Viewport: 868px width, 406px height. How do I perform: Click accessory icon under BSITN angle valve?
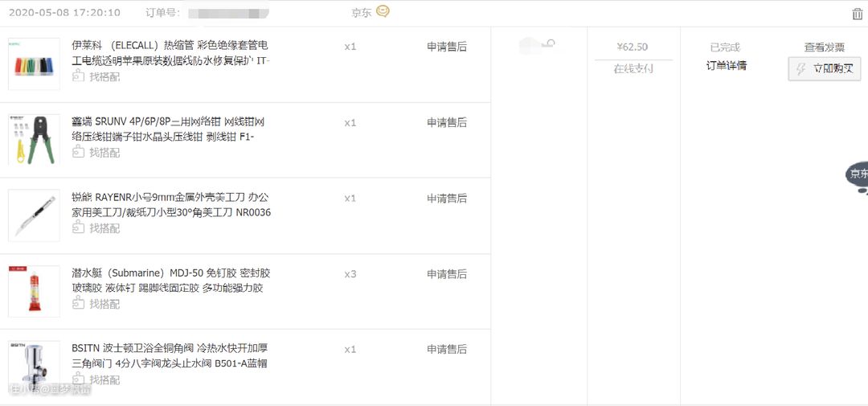click(79, 379)
